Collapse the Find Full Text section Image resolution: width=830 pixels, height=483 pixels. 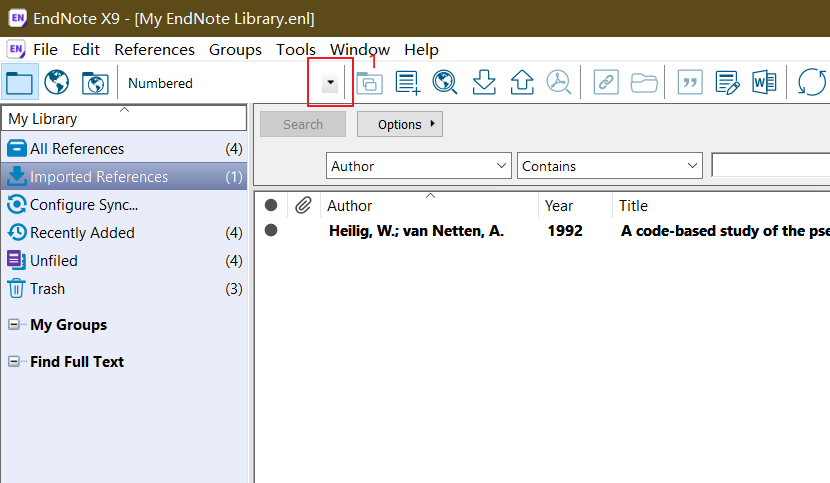tap(14, 362)
